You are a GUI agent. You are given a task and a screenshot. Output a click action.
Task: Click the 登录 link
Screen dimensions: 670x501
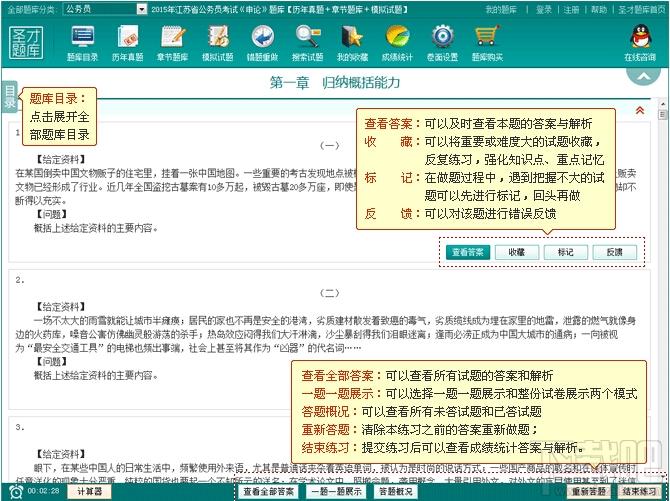tap(544, 9)
